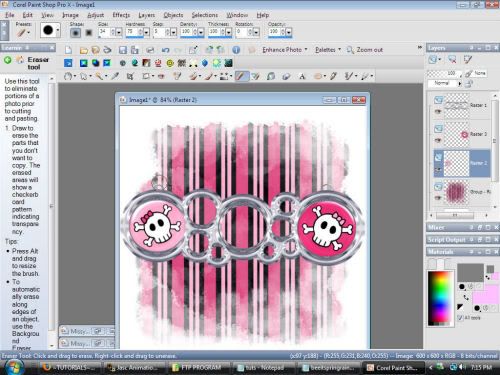Click the smiley face icon in the effects toolbar

click(170, 63)
